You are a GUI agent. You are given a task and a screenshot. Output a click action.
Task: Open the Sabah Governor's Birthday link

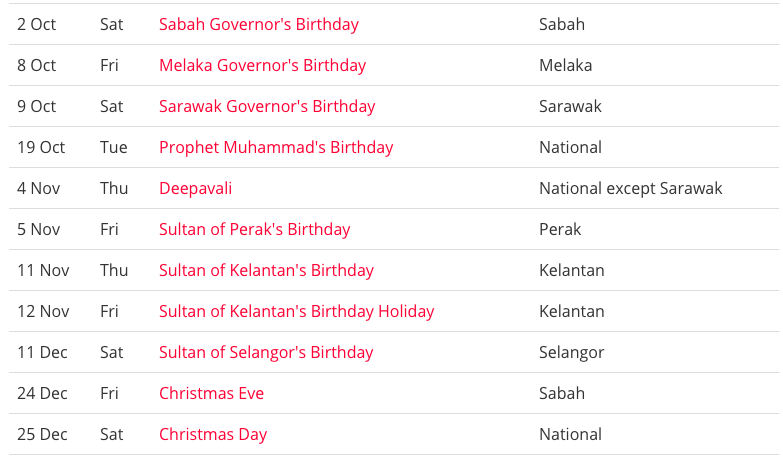[258, 24]
